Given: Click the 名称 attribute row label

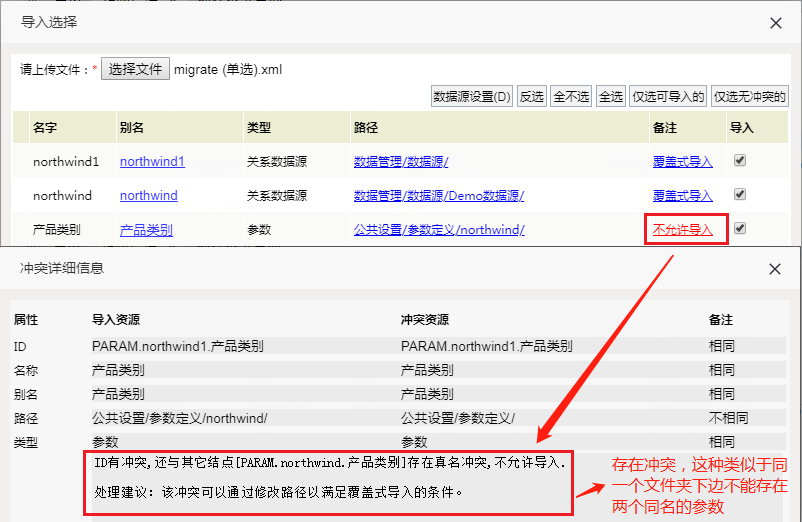Looking at the screenshot, I should 26,370.
